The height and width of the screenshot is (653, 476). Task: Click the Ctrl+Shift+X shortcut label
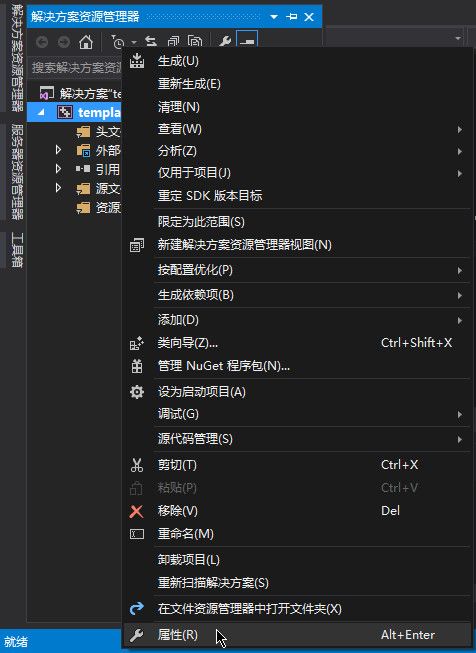tap(416, 343)
